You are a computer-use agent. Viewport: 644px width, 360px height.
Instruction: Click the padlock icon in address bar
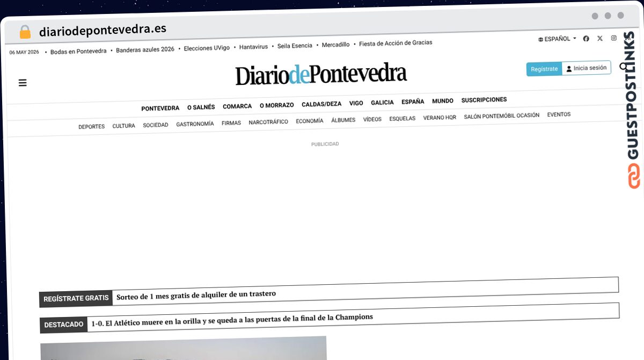(x=25, y=32)
